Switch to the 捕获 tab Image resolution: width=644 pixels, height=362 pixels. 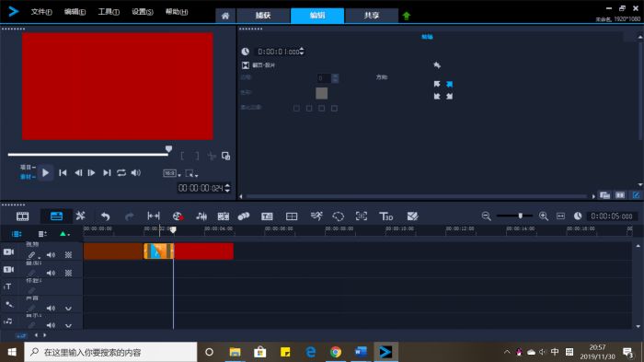pyautogui.click(x=263, y=16)
